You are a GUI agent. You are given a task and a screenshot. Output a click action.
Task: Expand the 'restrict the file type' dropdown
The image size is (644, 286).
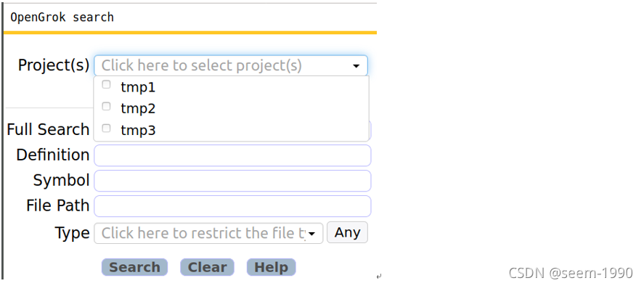208,233
